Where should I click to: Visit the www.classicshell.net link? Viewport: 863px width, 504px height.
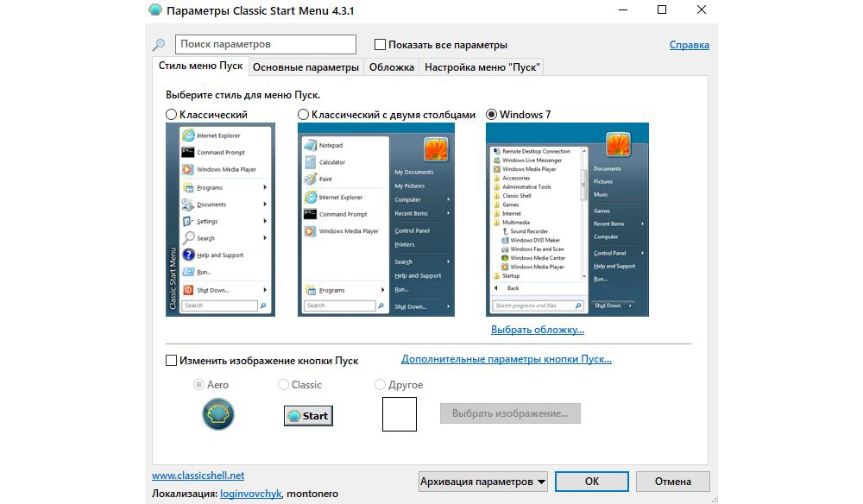click(x=198, y=476)
